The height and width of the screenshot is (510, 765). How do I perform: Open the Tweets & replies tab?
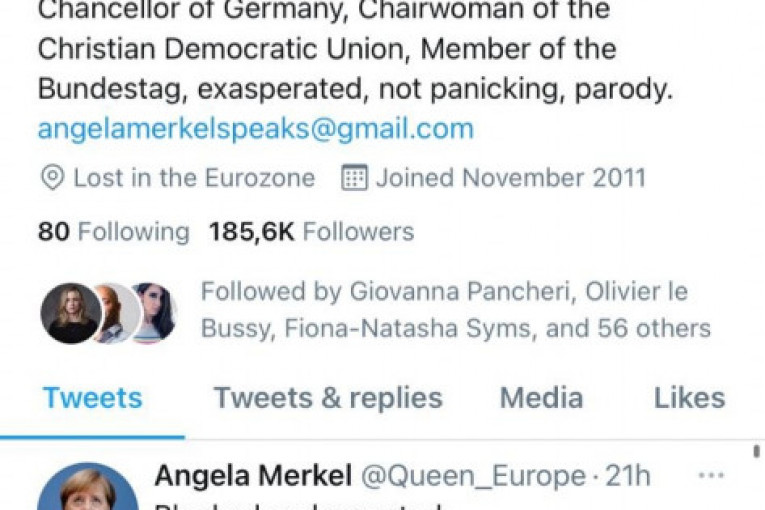328,398
